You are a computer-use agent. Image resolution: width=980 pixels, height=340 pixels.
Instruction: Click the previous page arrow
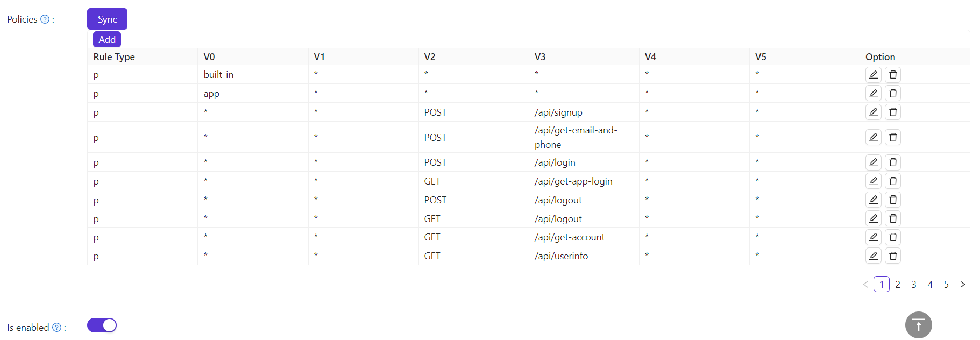tap(865, 284)
